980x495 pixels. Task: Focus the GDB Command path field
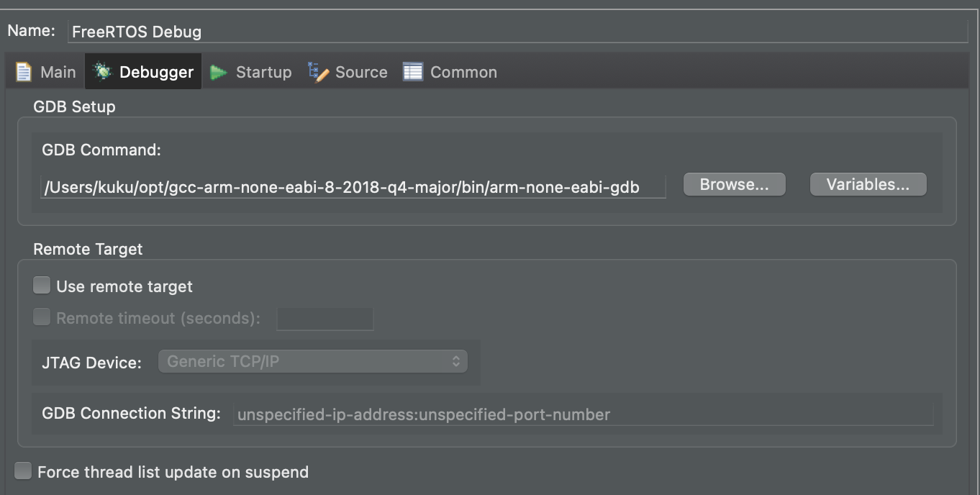coord(353,187)
